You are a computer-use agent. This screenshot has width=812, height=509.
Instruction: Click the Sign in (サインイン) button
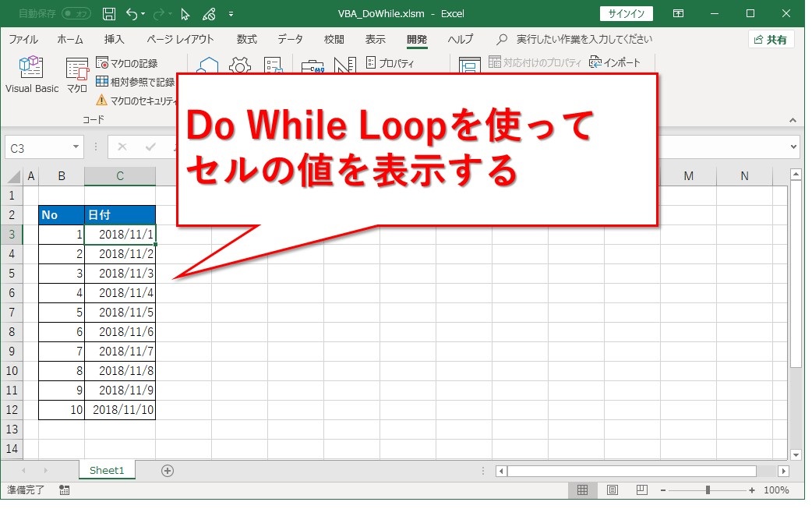626,13
